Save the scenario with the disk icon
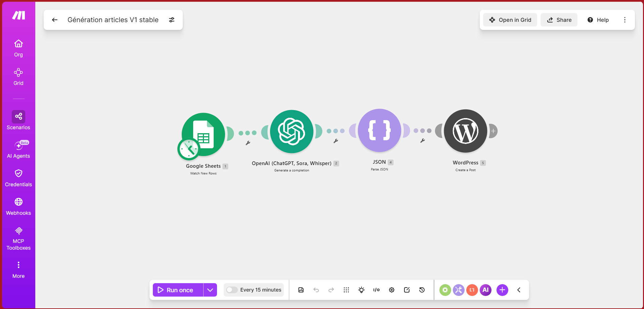The height and width of the screenshot is (309, 644). click(x=301, y=290)
